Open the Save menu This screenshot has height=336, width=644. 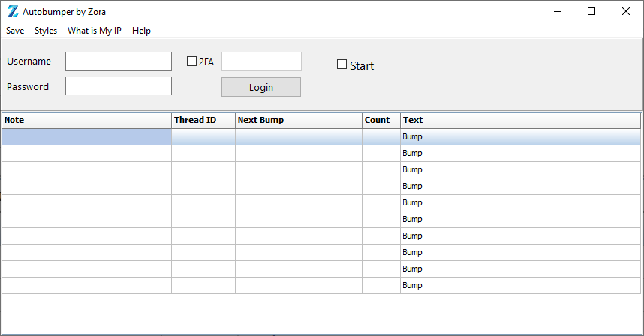point(15,31)
